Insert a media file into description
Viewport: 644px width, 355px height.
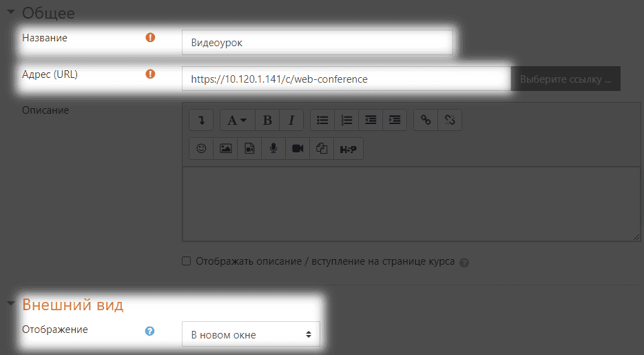(x=249, y=148)
